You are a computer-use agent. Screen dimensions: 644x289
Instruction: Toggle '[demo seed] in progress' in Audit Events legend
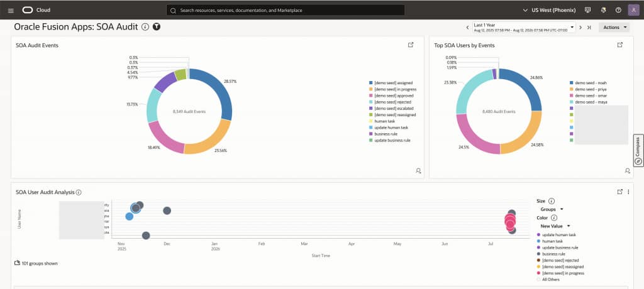tap(392, 89)
